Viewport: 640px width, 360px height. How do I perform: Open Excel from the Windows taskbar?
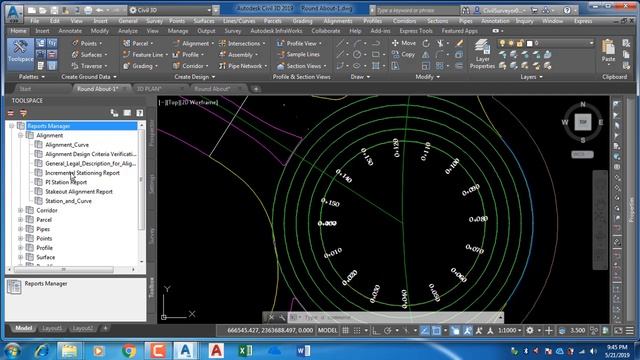(245, 351)
